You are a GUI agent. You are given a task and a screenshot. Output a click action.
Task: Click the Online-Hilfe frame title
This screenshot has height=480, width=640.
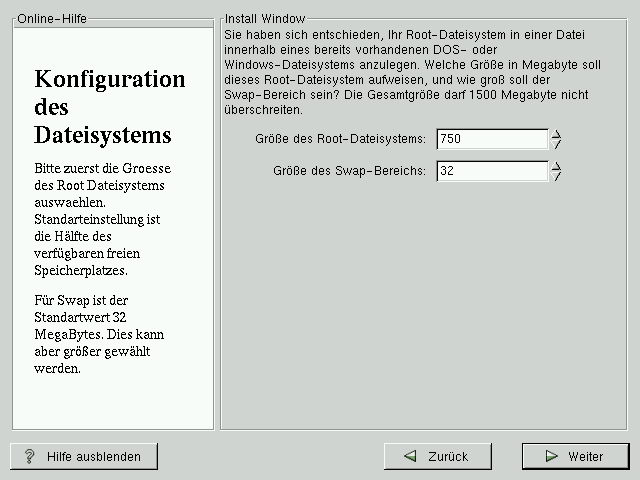[52, 18]
